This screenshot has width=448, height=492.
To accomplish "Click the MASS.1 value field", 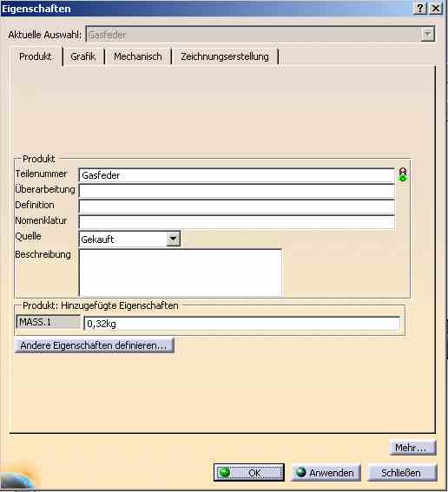I will pyautogui.click(x=242, y=323).
